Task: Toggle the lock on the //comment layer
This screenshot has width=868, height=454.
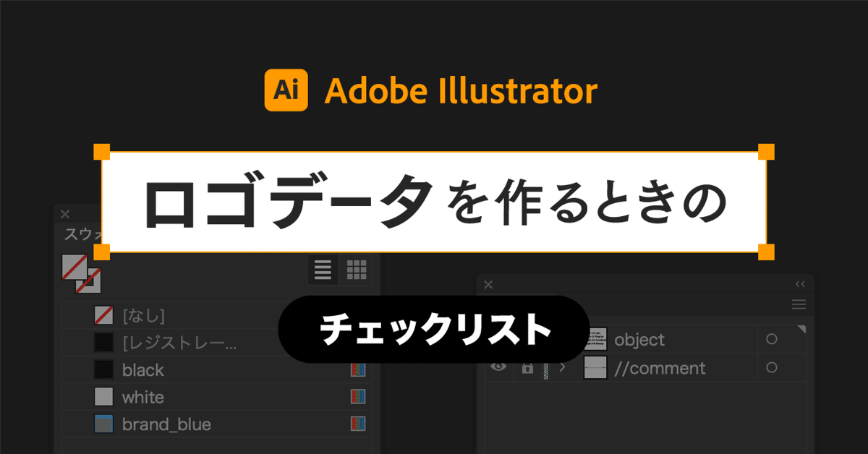Action: pos(527,367)
